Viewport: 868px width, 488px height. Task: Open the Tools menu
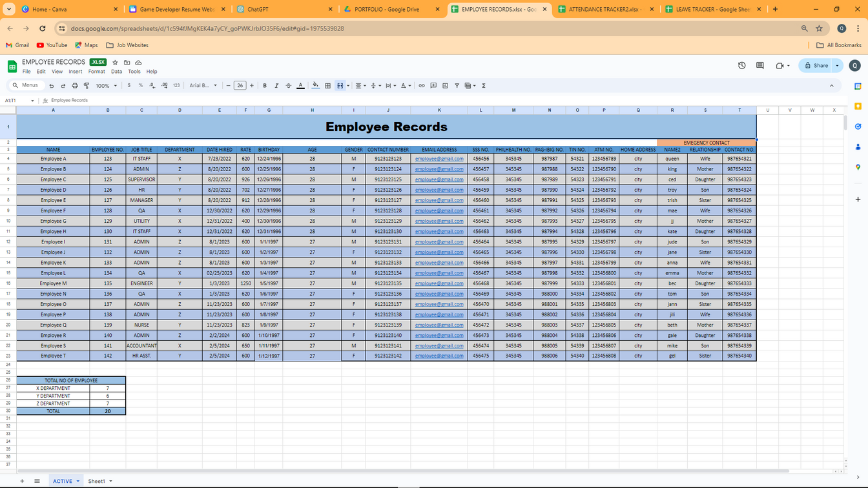click(134, 72)
